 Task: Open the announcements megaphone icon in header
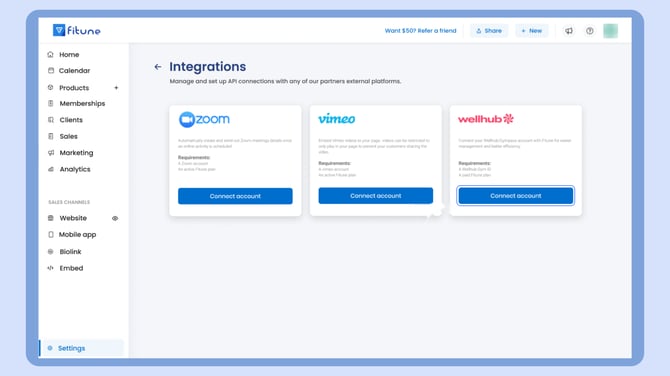tap(569, 31)
